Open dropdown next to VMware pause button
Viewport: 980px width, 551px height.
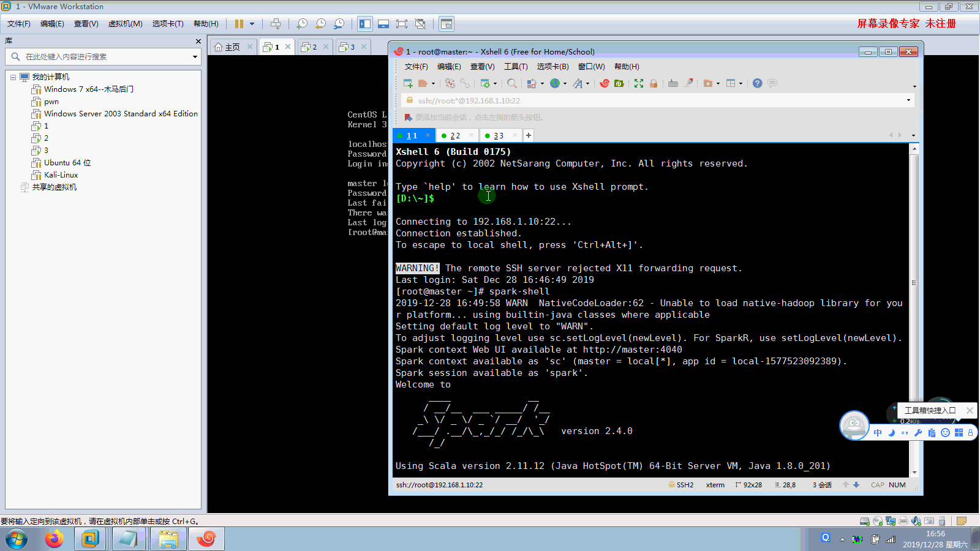[252, 24]
